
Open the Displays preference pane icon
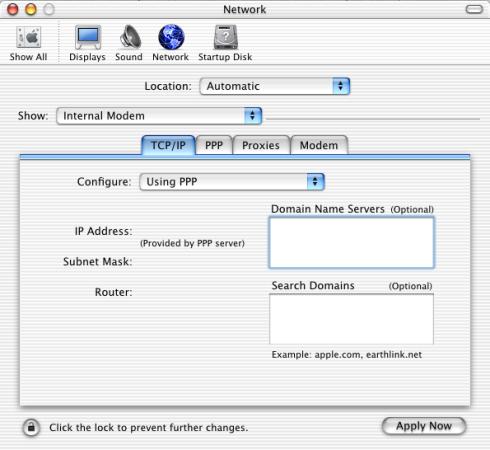tap(88, 37)
